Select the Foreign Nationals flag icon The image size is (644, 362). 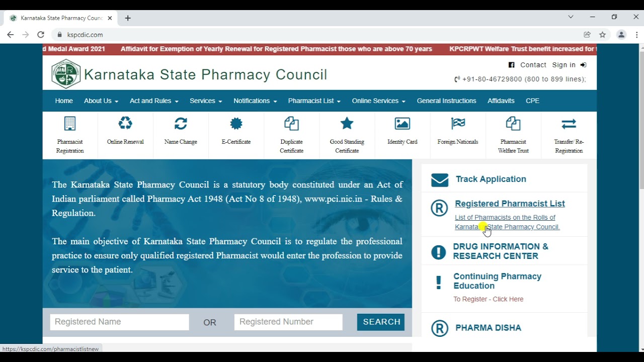tap(458, 123)
